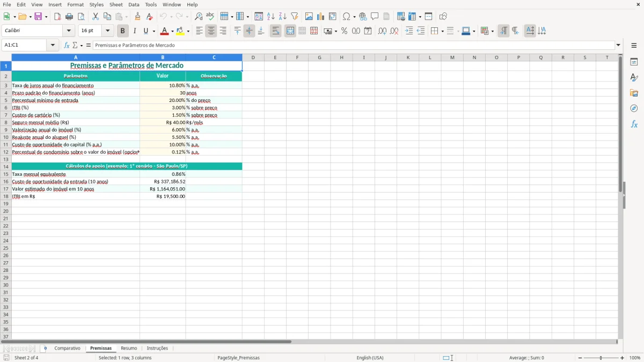
Task: Switch to the Instruções sheet tab
Action: click(157, 349)
